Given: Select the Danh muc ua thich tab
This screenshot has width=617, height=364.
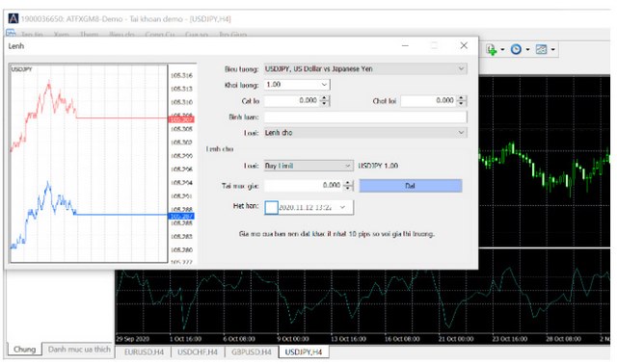Looking at the screenshot, I should click(x=79, y=349).
